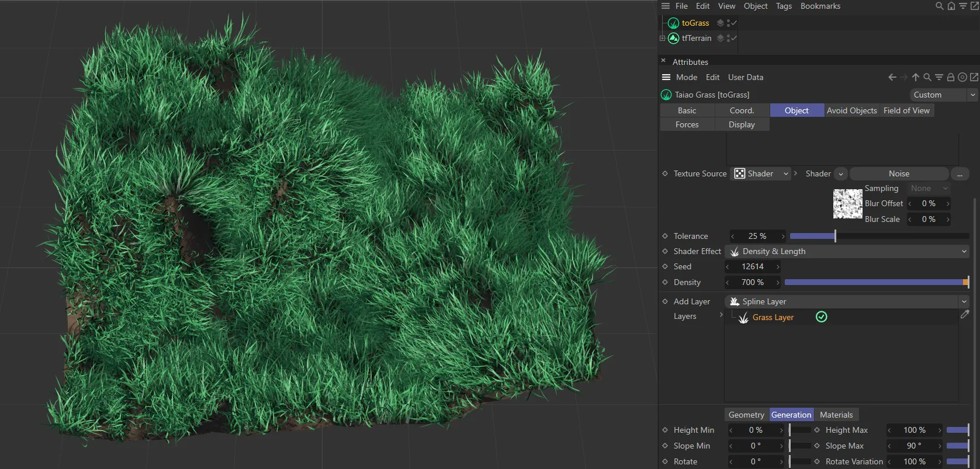
Task: Go back using the Attributes left arrow
Action: (892, 77)
